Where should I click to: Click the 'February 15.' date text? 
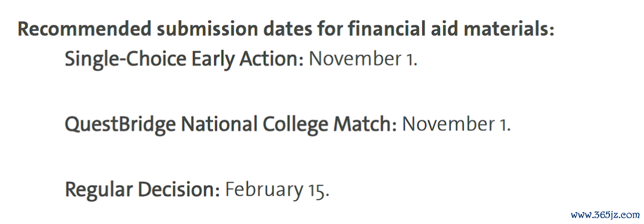coord(277,190)
